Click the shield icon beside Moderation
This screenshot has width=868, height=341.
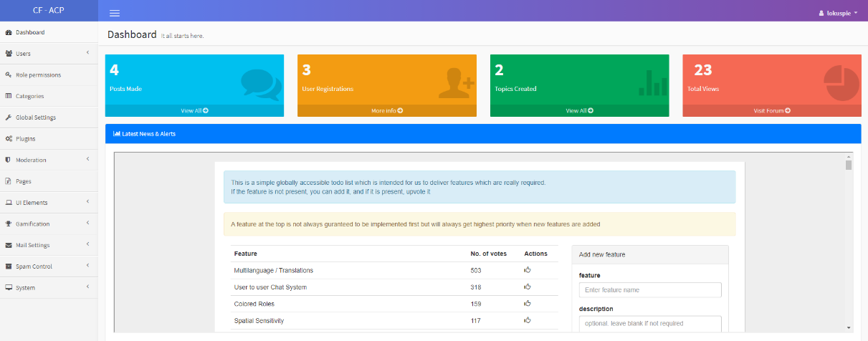click(x=9, y=160)
